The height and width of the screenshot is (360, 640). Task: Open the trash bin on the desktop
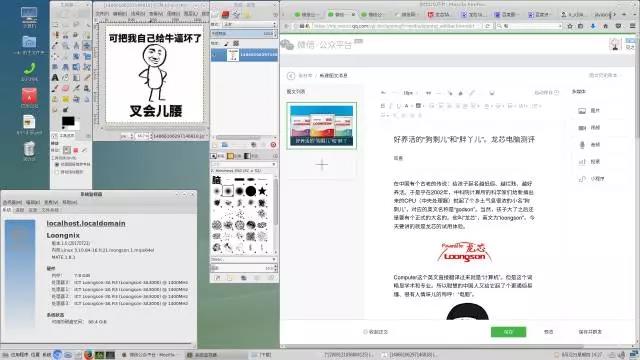pyautogui.click(x=29, y=149)
